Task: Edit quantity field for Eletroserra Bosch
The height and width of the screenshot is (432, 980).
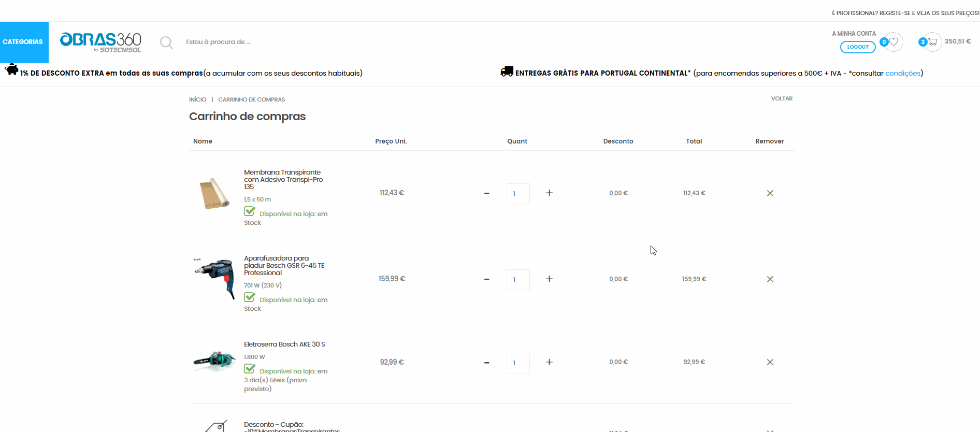Action: click(x=518, y=363)
